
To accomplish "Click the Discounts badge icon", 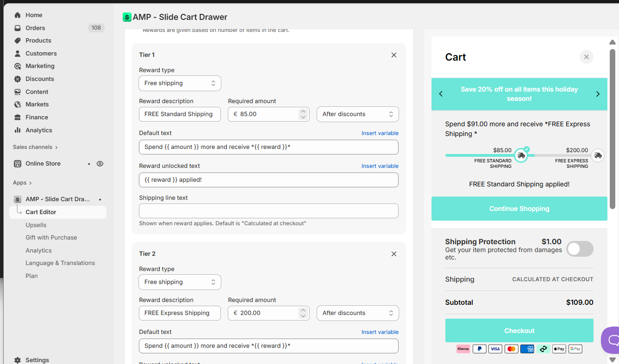I will click(x=18, y=79).
